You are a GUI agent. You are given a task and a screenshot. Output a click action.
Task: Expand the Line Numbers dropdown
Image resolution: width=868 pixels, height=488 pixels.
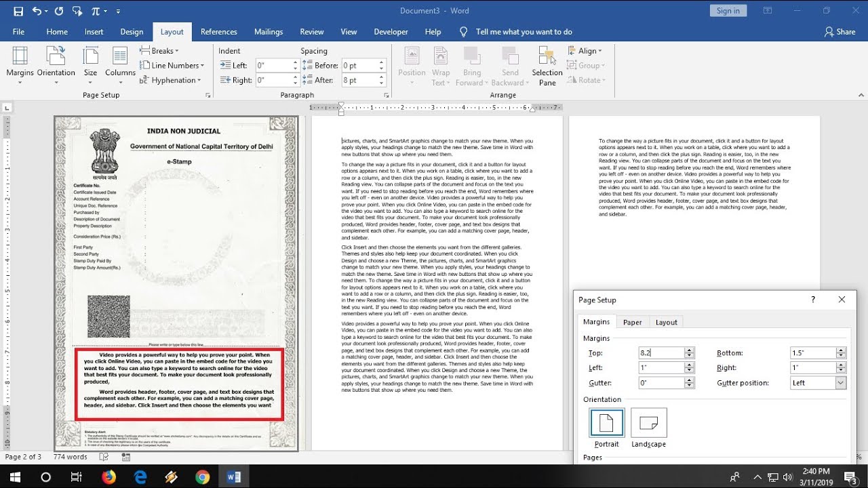click(x=172, y=65)
